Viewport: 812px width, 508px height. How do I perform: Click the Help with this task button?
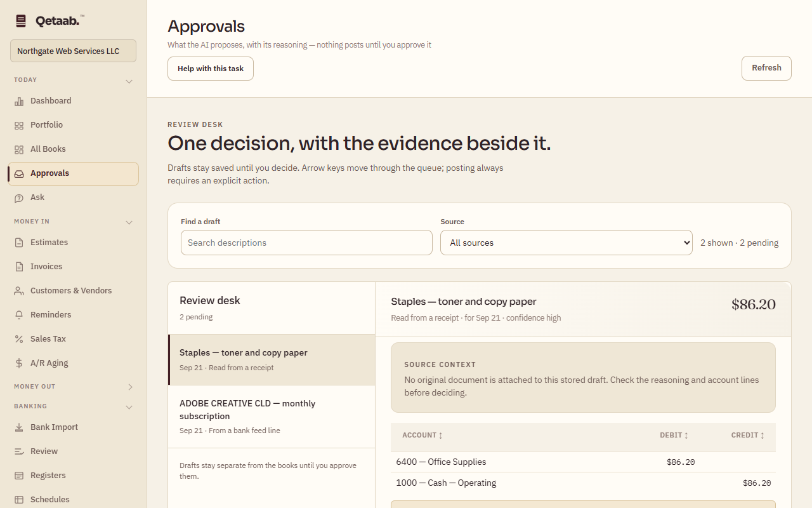(211, 69)
